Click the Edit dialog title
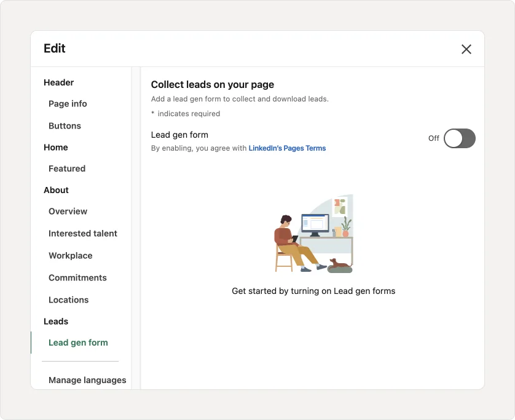 (x=55, y=49)
